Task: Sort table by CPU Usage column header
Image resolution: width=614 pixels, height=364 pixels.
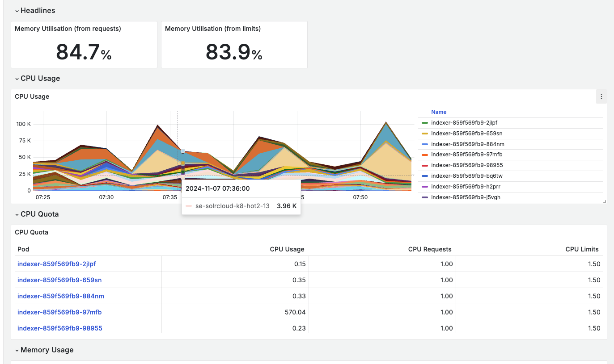Action: point(287,249)
